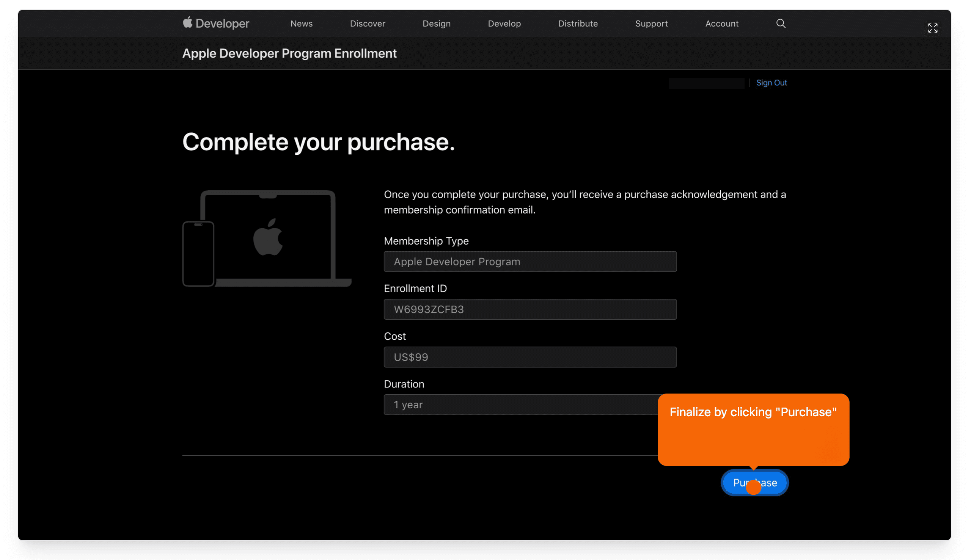Sign Out of the developer account
The image size is (971, 560).
tap(772, 82)
